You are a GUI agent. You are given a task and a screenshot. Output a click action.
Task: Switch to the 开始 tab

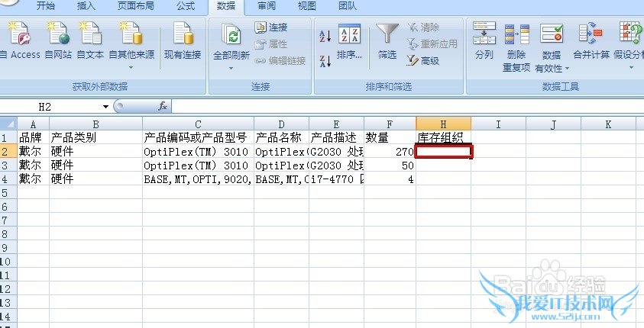[x=46, y=6]
